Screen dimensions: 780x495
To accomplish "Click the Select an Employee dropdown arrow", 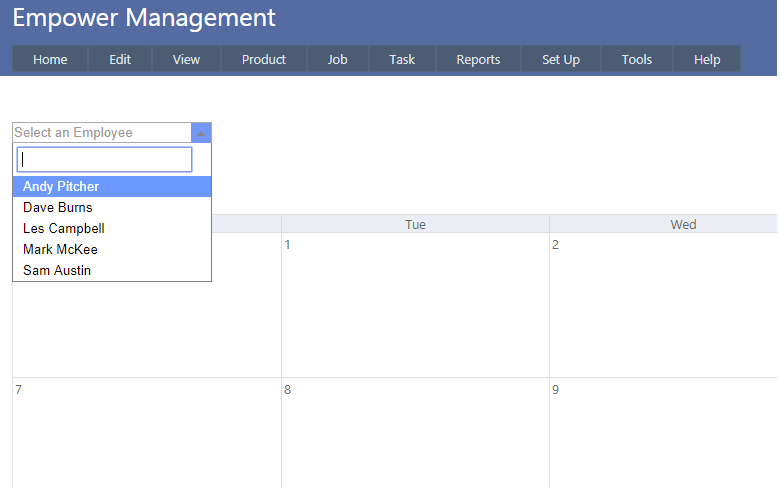I will (201, 133).
